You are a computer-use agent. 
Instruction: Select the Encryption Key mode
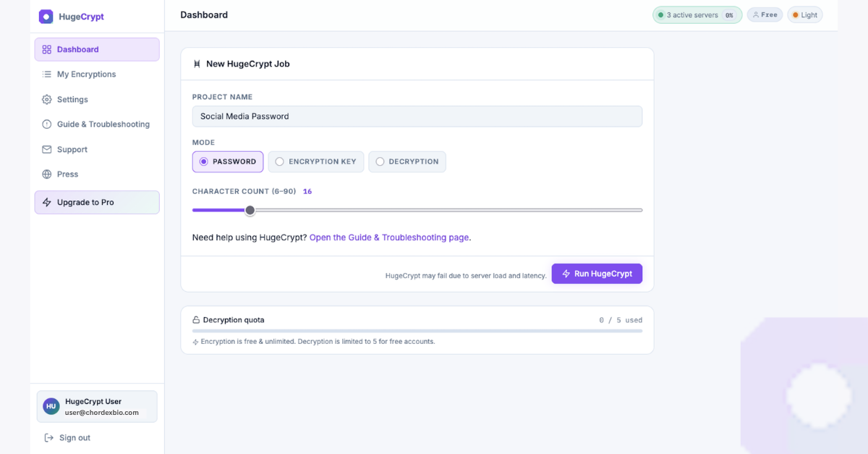click(x=316, y=161)
